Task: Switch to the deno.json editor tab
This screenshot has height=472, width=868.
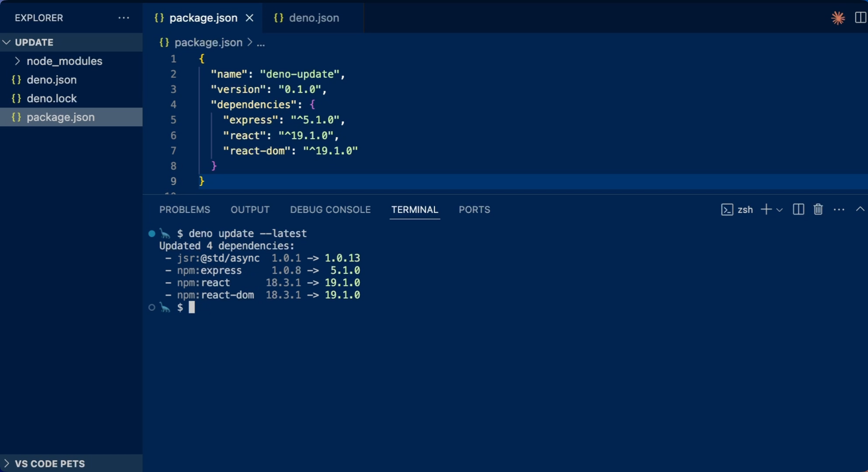Action: tap(314, 18)
